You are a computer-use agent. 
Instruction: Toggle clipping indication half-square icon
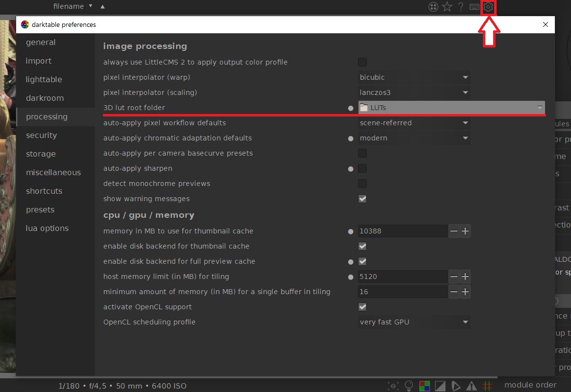click(440, 386)
